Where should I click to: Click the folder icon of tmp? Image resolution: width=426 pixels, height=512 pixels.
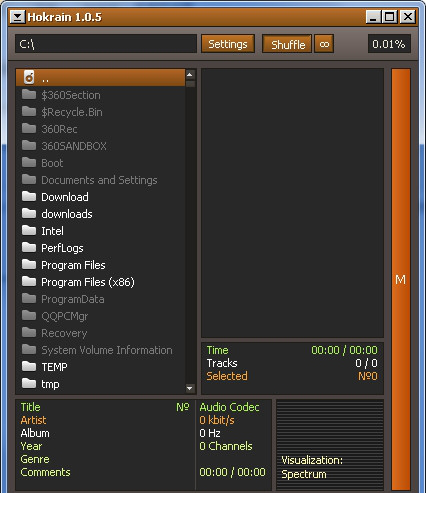click(x=29, y=384)
